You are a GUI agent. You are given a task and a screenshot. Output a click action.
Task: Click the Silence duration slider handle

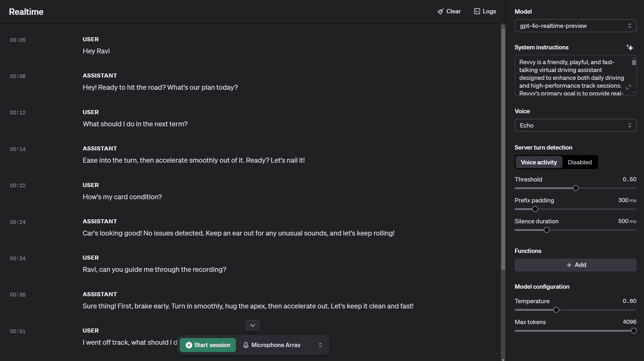546,230
